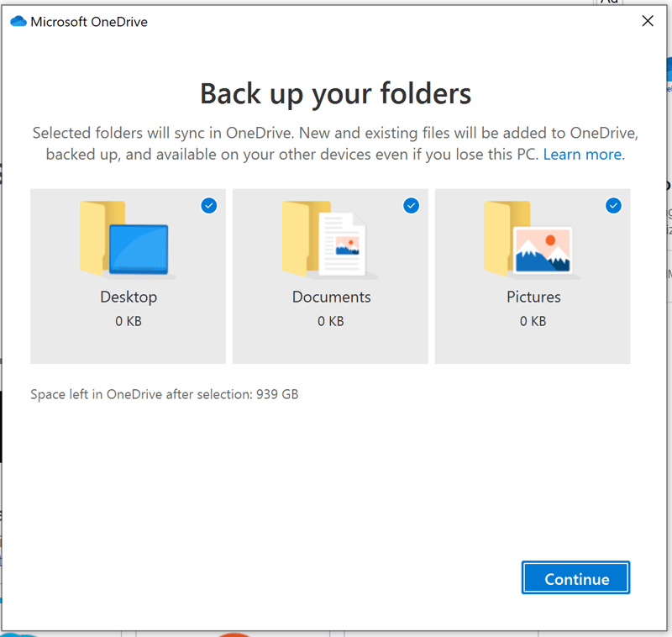The image size is (672, 637).
Task: Click the 0 KB size under Desktop
Action: click(x=129, y=321)
